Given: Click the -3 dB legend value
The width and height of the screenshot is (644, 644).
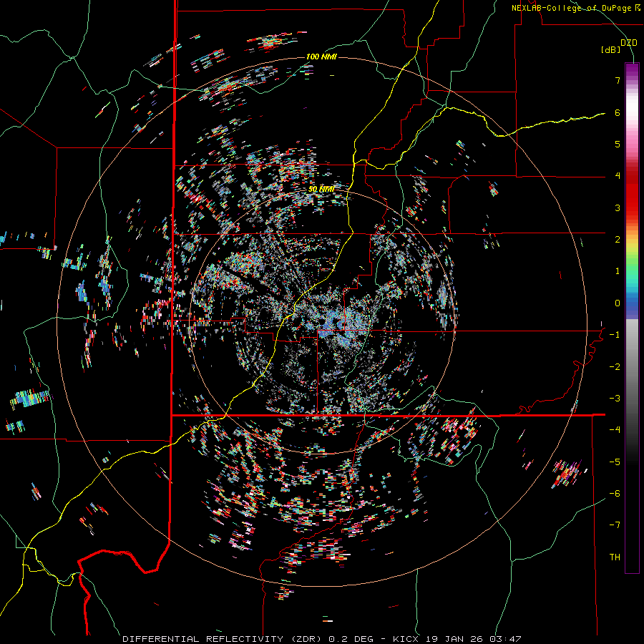Looking at the screenshot, I should click(615, 398).
